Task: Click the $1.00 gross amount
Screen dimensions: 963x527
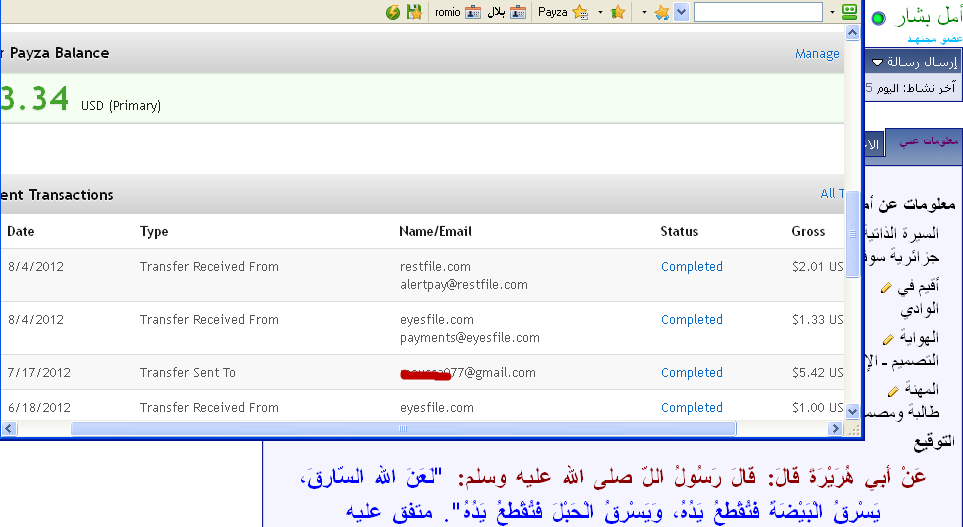Action: tap(817, 407)
